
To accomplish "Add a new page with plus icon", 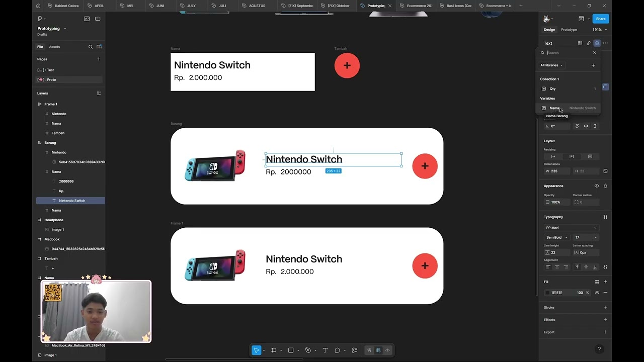I will [x=99, y=59].
